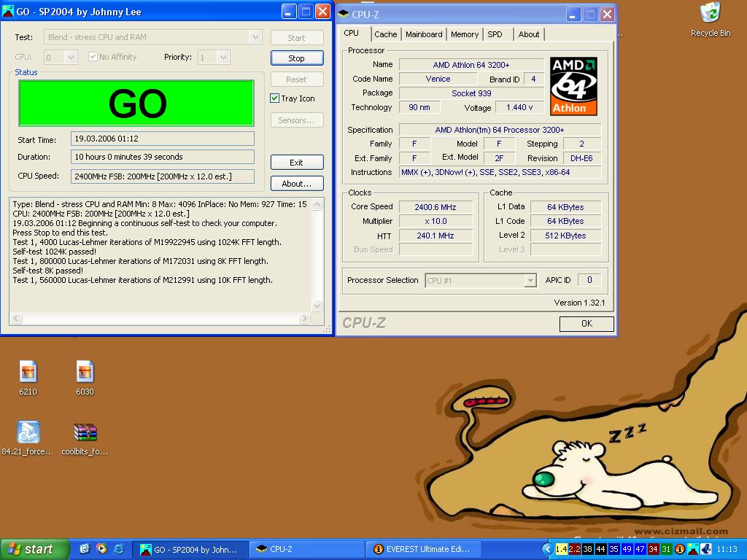Select the 84.21_force installer desktop icon
Viewport: 747px width, 560px height.
tap(28, 438)
